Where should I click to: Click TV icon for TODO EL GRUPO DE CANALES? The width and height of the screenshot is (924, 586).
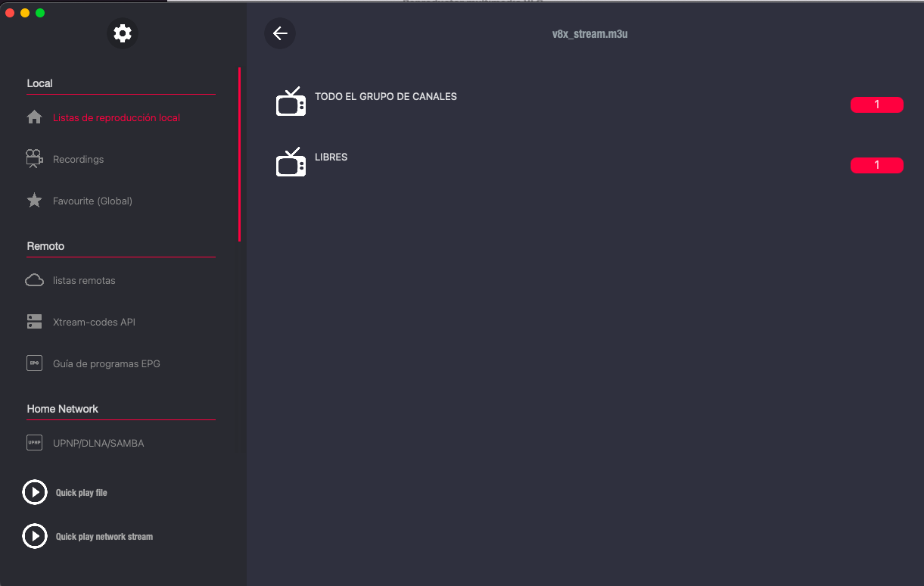291,102
